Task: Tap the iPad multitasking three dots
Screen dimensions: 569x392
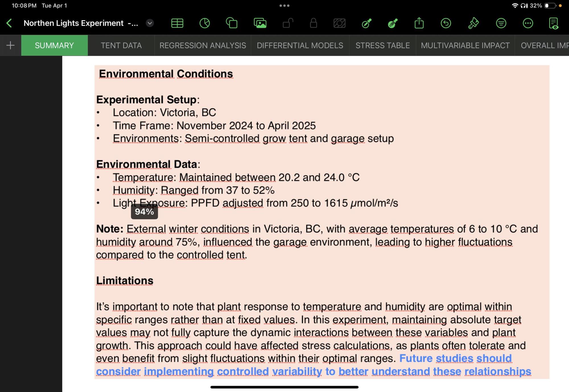Action: [x=284, y=5]
